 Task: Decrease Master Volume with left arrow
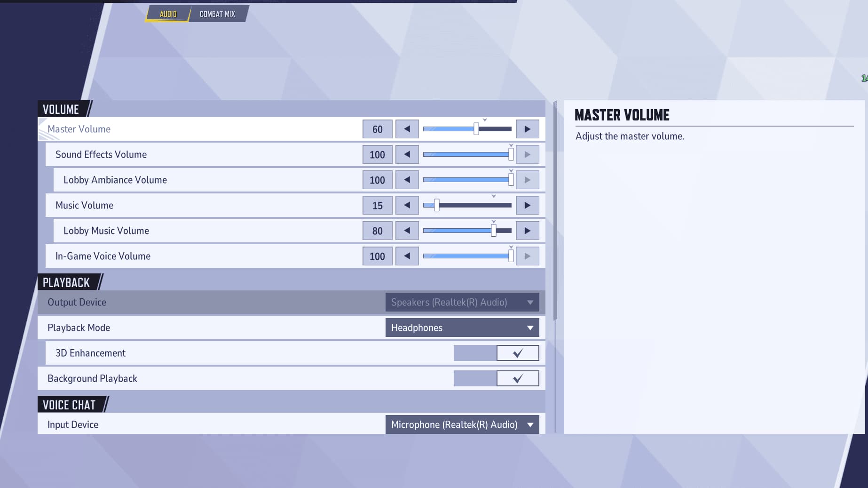[407, 129]
